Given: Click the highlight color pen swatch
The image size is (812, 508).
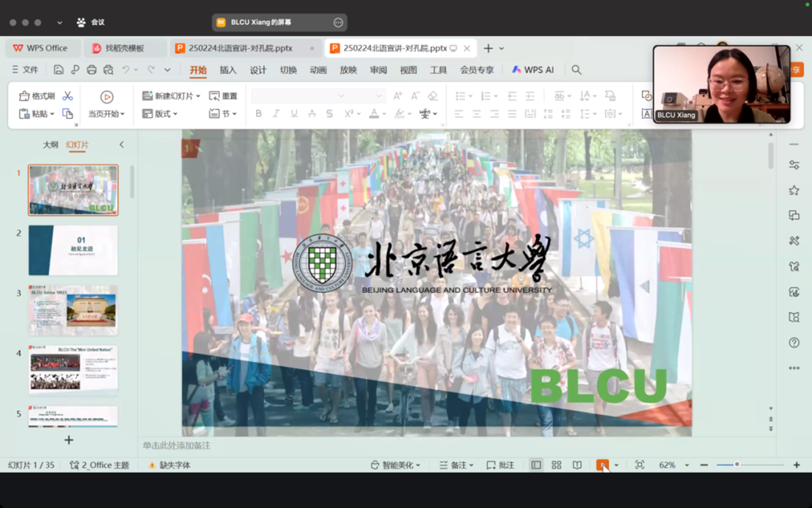Looking at the screenshot, I should 399,114.
